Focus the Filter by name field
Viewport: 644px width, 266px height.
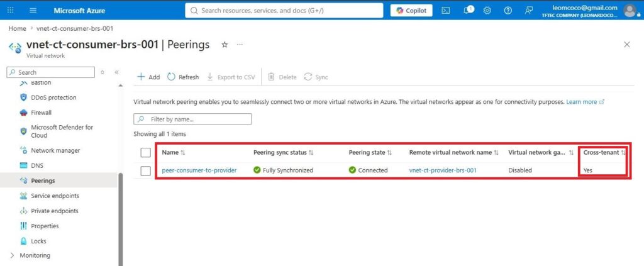tap(192, 119)
